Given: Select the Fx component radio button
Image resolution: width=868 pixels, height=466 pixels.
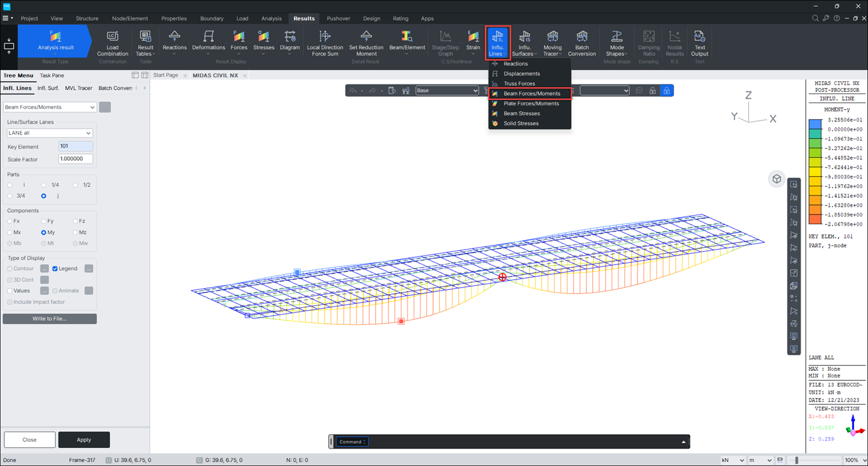Looking at the screenshot, I should click(x=10, y=221).
